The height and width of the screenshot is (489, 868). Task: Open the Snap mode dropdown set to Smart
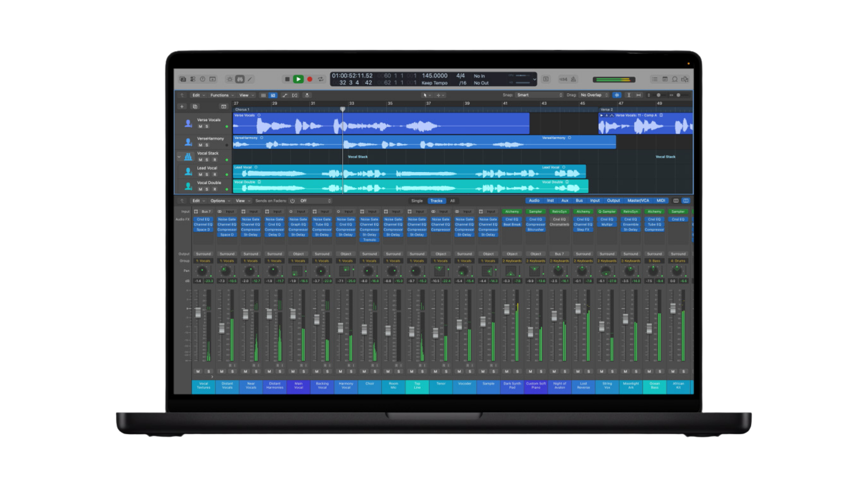539,95
